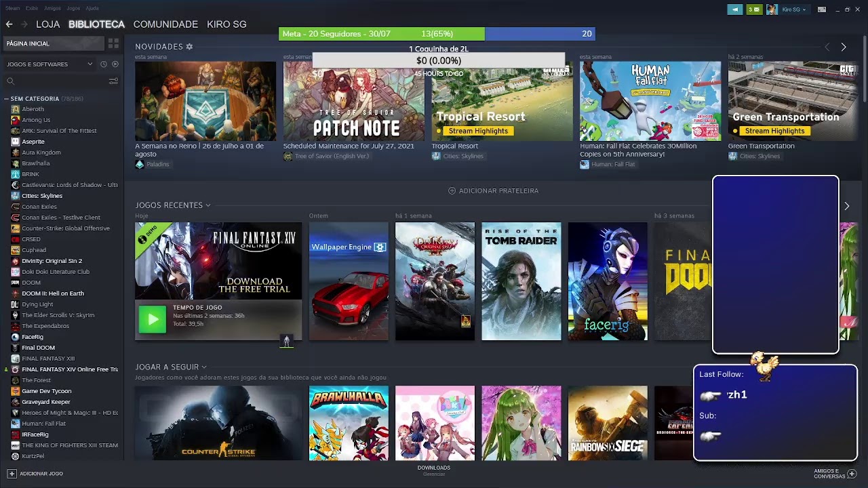Switch to the Comunidade tab

coord(165,24)
